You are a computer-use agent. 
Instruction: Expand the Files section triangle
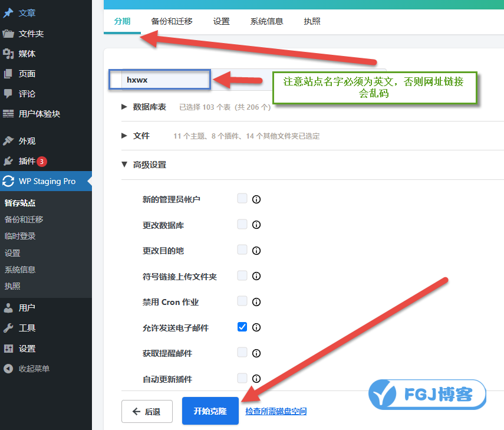click(124, 136)
